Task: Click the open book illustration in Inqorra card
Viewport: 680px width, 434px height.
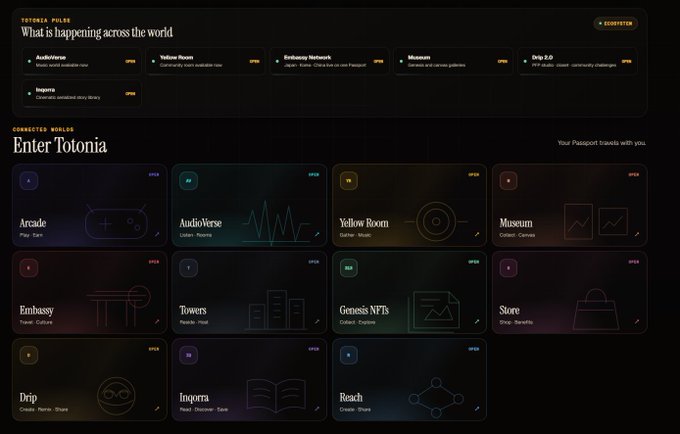Action: click(x=276, y=395)
